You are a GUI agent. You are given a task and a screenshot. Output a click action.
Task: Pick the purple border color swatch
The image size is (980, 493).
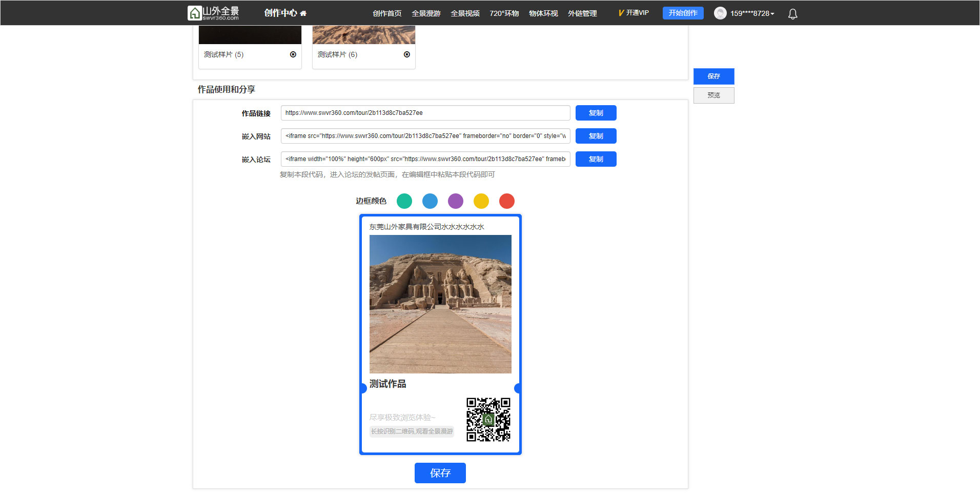456,201
